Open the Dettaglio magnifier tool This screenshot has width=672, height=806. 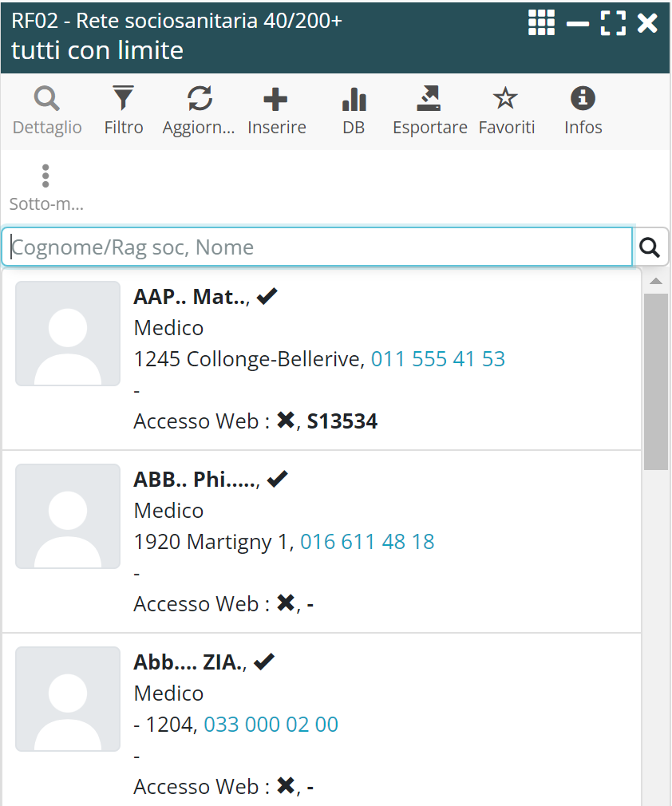pyautogui.click(x=47, y=111)
